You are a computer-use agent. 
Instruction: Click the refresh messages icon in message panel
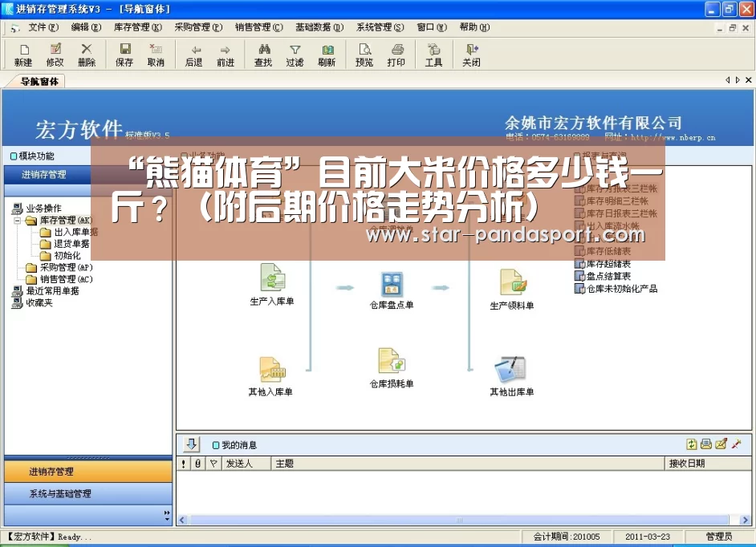pyautogui.click(x=692, y=444)
